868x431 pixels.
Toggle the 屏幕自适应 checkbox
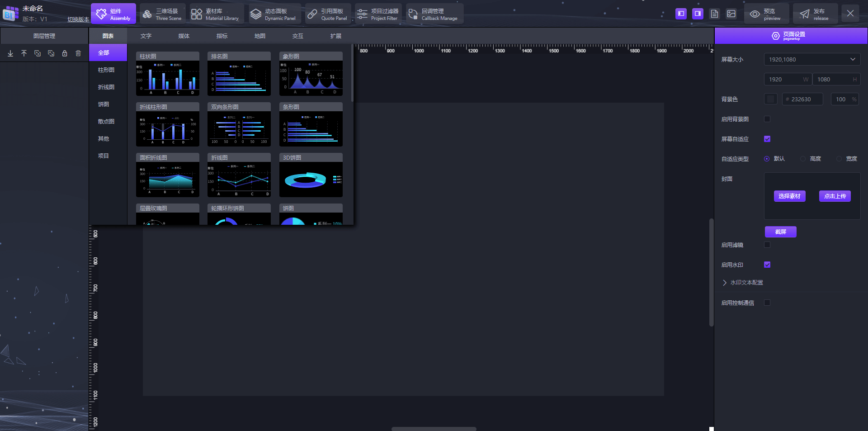click(x=767, y=139)
